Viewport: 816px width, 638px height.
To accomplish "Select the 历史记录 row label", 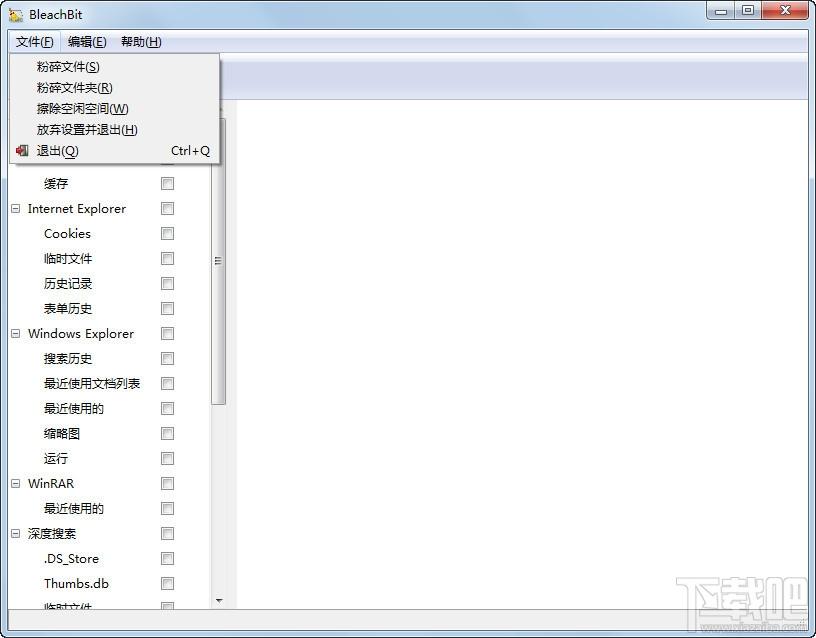I will [68, 284].
